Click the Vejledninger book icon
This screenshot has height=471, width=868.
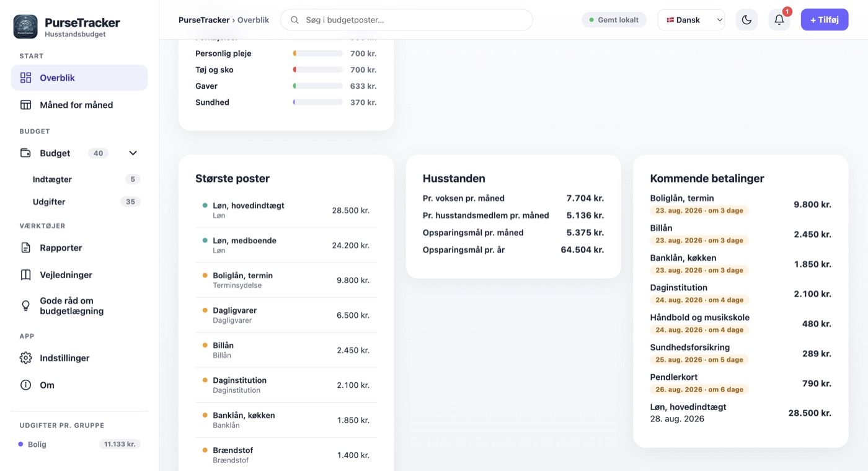click(x=25, y=275)
